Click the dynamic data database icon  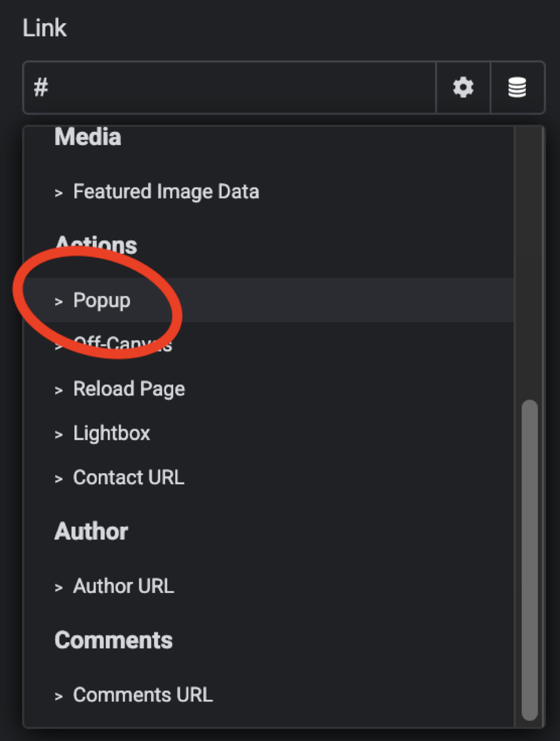coord(517,88)
